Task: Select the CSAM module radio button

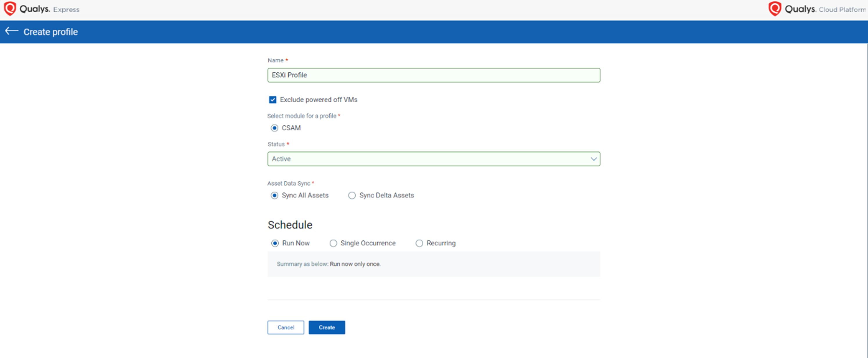Action: [275, 128]
